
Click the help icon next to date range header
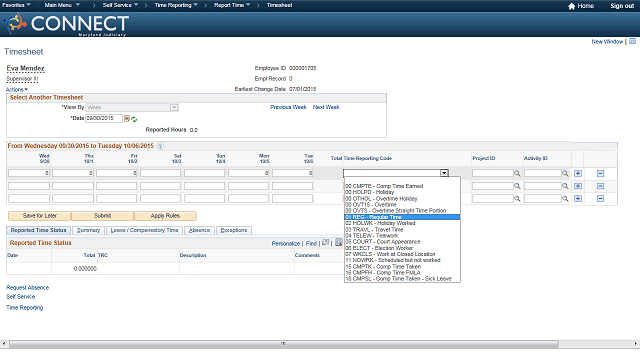[x=160, y=146]
